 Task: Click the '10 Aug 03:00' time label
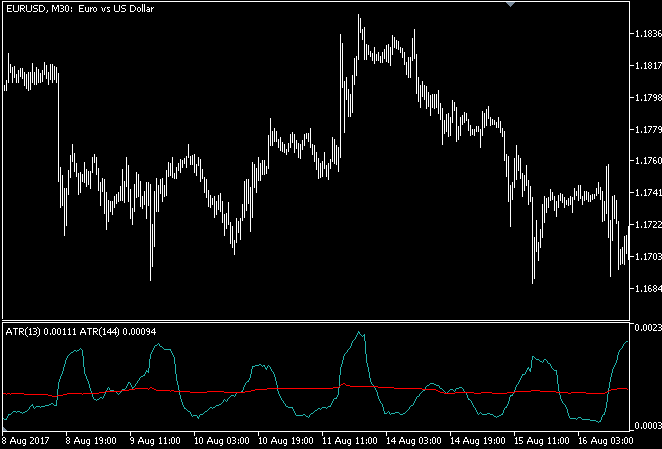tap(221, 441)
